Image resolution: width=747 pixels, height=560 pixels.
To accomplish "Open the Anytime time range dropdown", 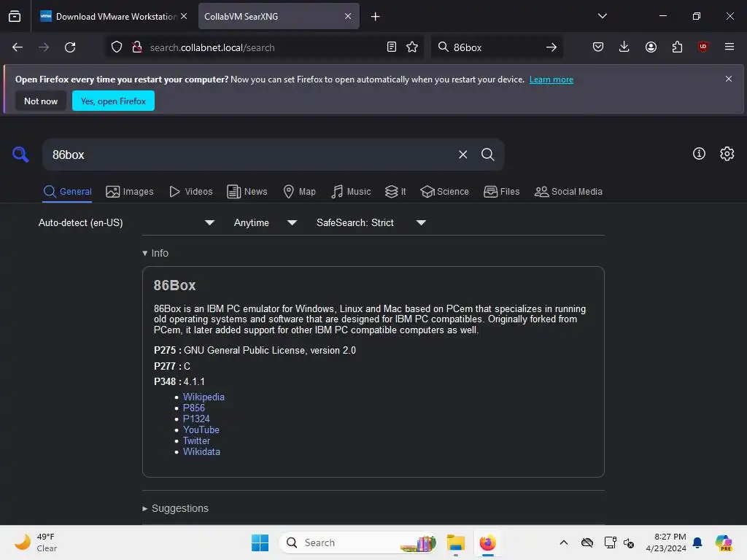I will (265, 223).
